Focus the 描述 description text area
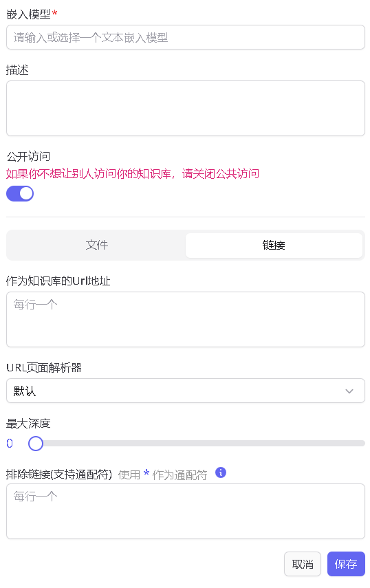The image size is (370, 588). click(x=186, y=109)
